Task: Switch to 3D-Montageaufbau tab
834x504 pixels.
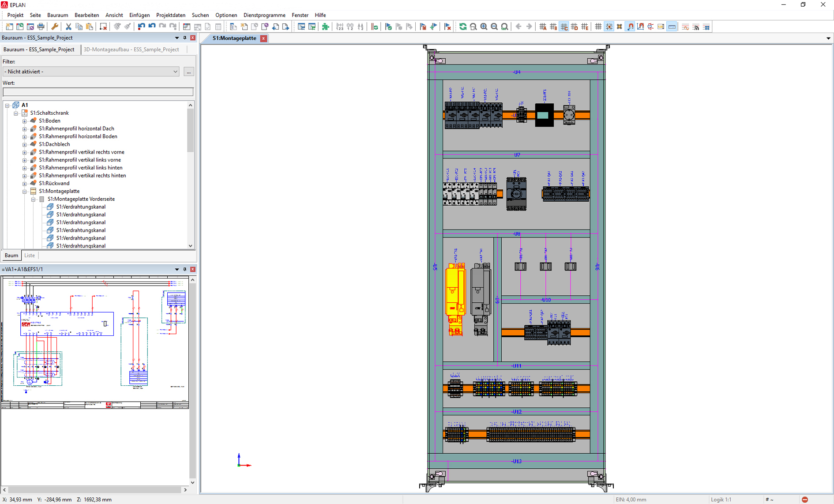Action: (x=131, y=49)
